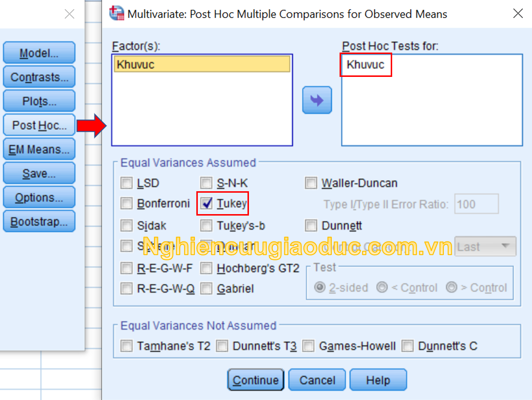Close the Post Hoc dialog window
This screenshot has width=532, height=400.
[x=518, y=14]
